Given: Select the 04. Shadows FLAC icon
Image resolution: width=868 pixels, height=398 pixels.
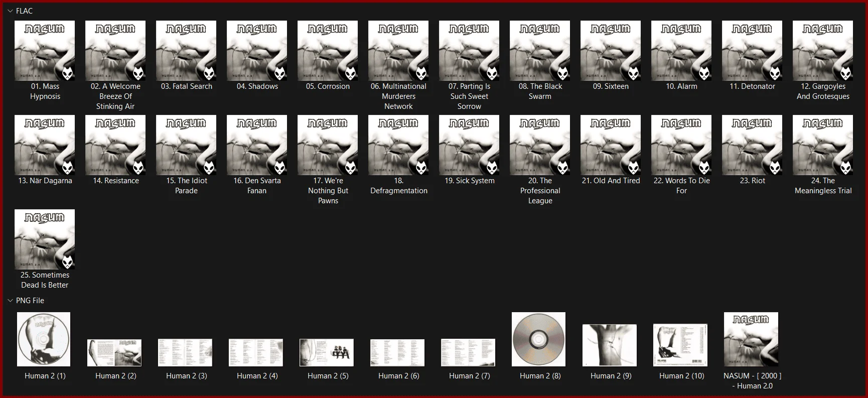Looking at the screenshot, I should click(x=257, y=51).
